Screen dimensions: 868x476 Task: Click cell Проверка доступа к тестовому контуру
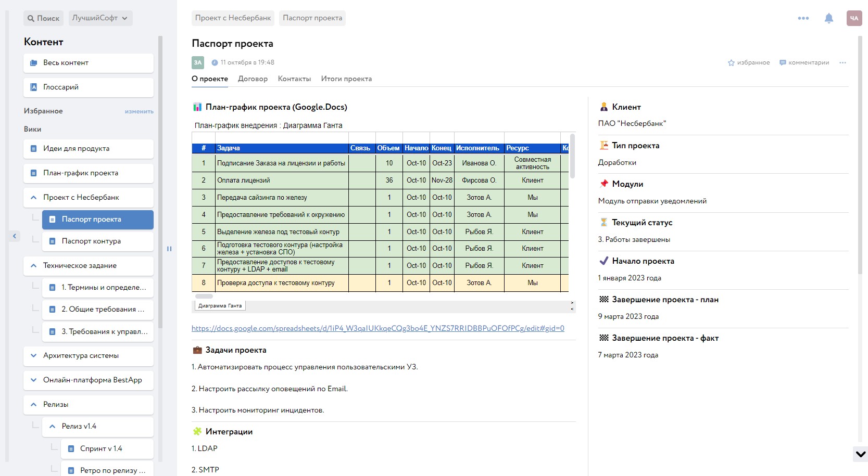pos(282,283)
